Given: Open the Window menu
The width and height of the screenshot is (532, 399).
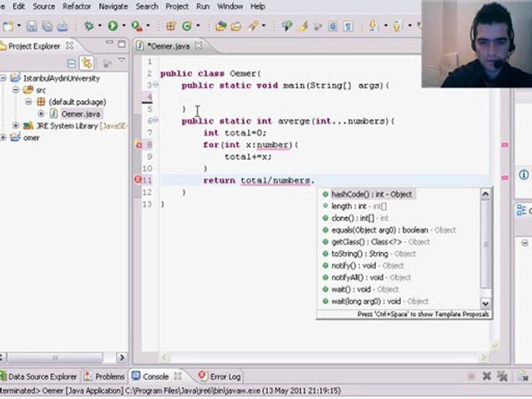Looking at the screenshot, I should (x=230, y=6).
